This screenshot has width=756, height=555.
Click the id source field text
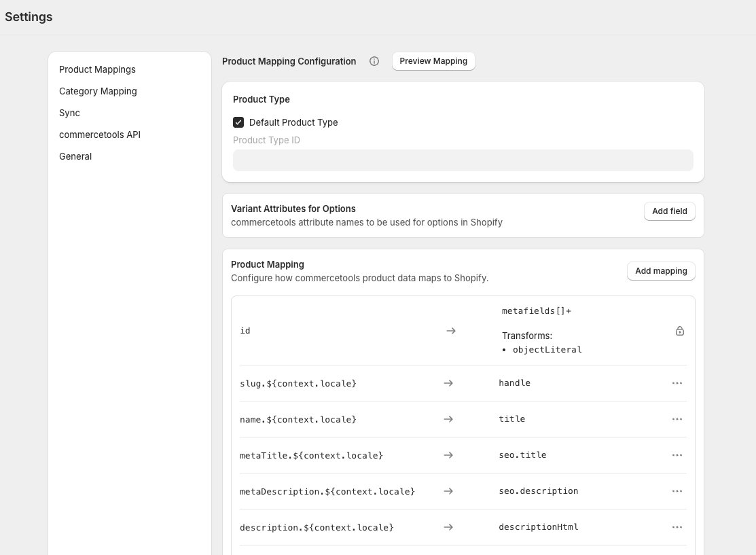click(x=245, y=331)
